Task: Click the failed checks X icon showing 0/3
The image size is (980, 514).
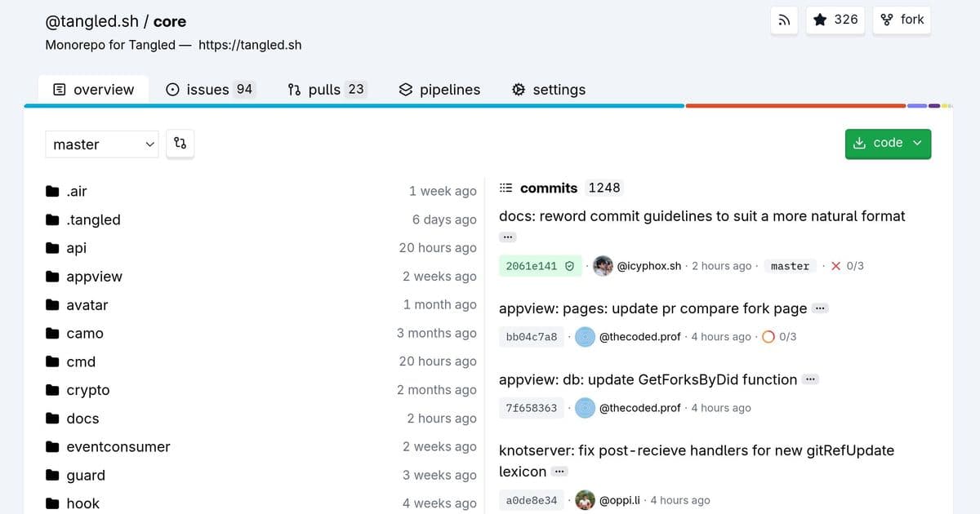Action: (x=836, y=265)
